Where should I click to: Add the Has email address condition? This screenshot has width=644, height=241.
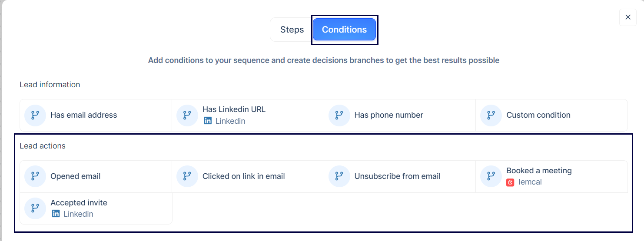point(96,115)
